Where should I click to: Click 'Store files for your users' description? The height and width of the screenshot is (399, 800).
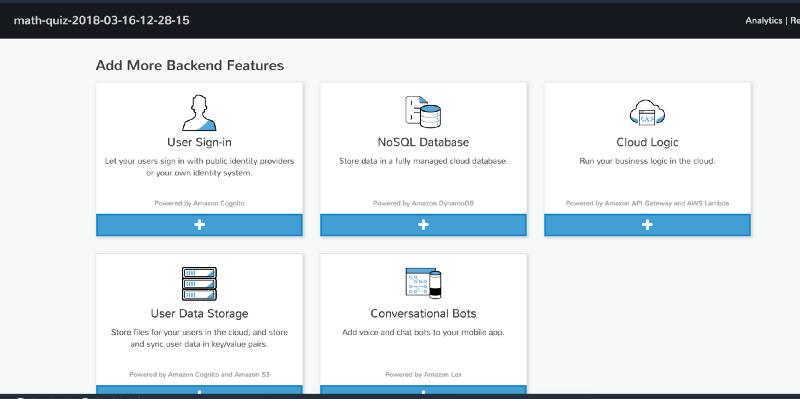[x=199, y=338]
